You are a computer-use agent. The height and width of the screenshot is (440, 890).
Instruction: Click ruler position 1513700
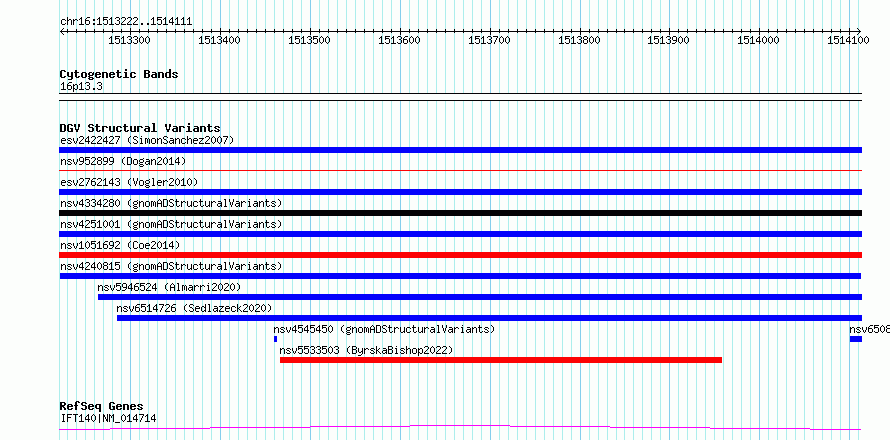489,40
